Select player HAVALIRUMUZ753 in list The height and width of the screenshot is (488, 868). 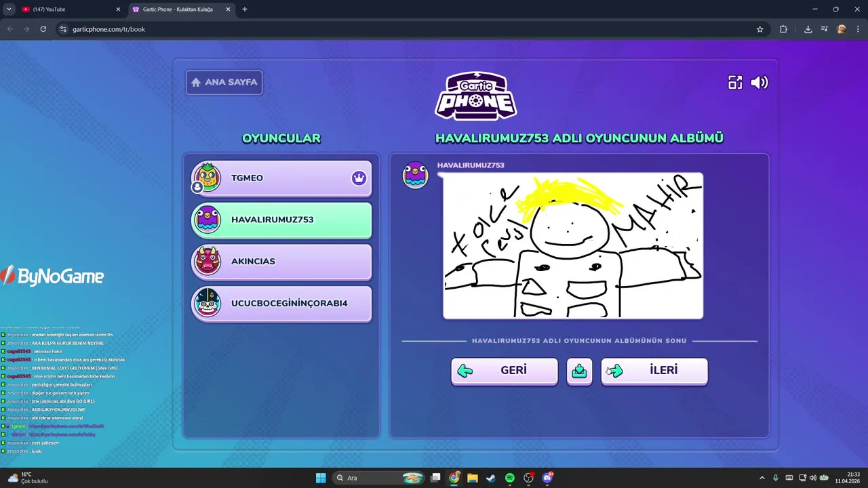281,220
